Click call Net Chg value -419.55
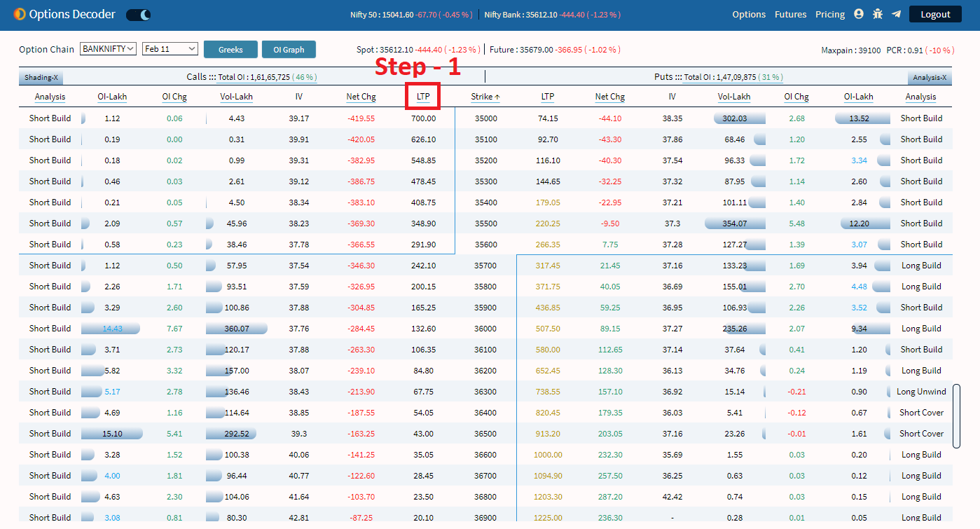 tap(361, 118)
